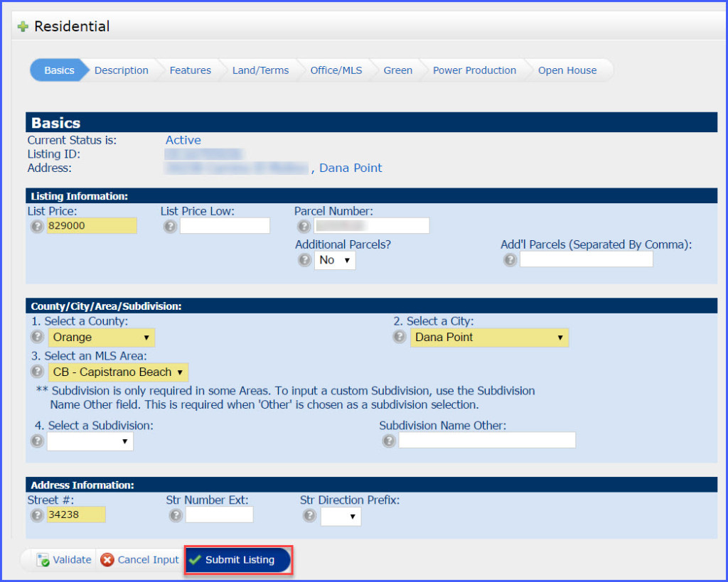
Task: Switch to the Description tab
Action: pos(121,70)
